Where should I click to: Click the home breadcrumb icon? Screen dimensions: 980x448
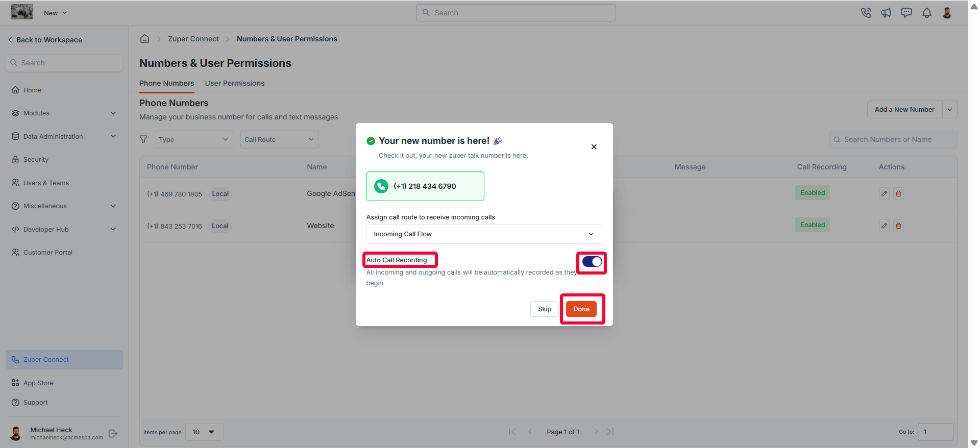tap(145, 39)
